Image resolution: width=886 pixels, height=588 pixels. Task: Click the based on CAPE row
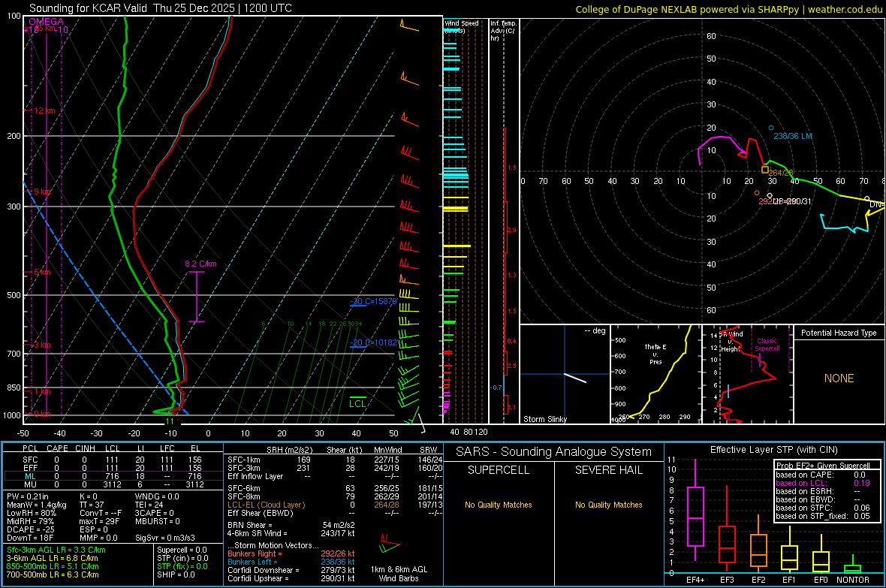tap(823, 475)
